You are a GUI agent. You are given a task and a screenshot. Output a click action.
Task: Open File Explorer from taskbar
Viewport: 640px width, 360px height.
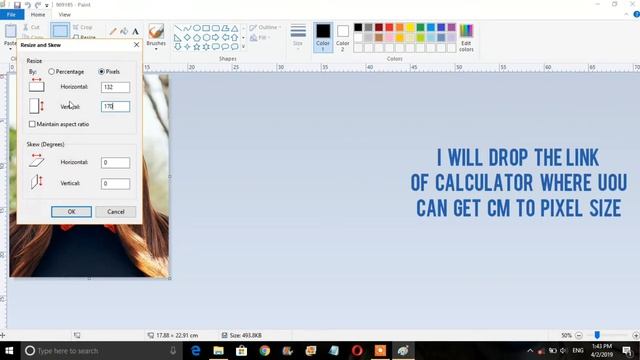(218, 351)
